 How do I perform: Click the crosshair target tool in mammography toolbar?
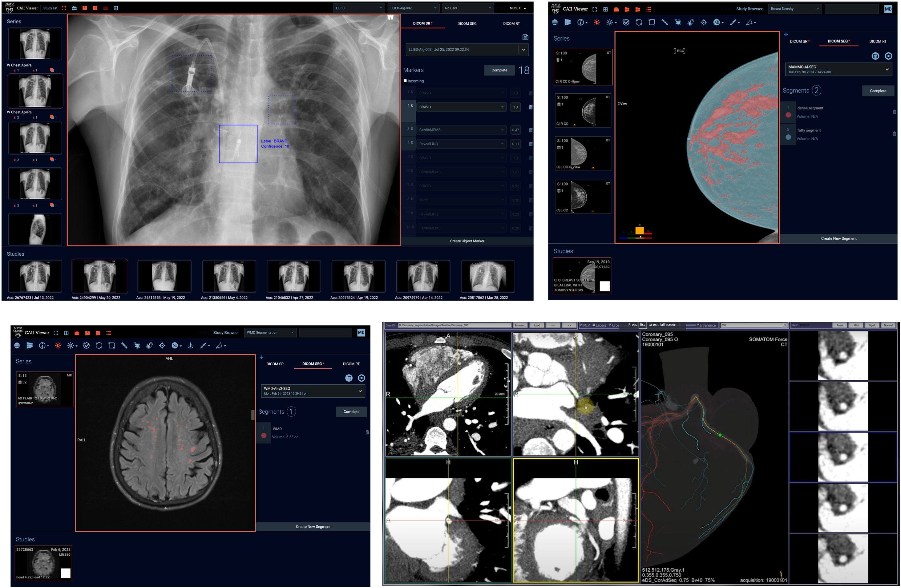(703, 22)
